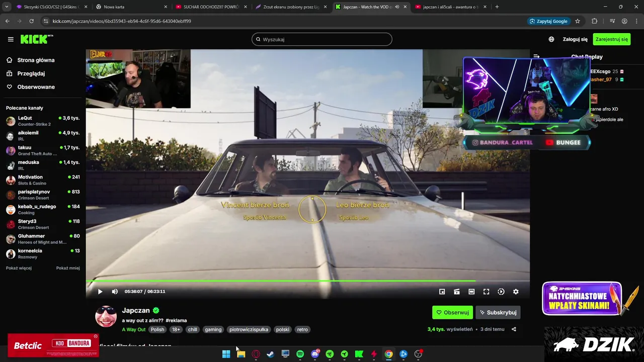Open kebab_u_rudego channel
Image resolution: width=644 pixels, height=362 pixels.
coord(43,210)
